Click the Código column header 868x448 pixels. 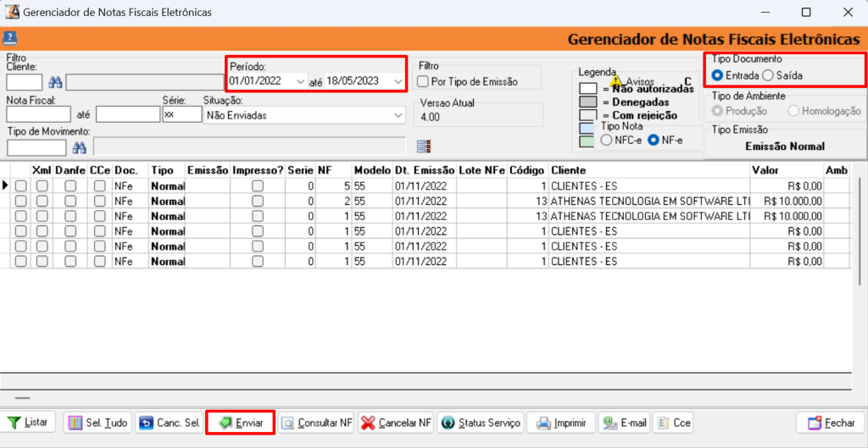528,169
